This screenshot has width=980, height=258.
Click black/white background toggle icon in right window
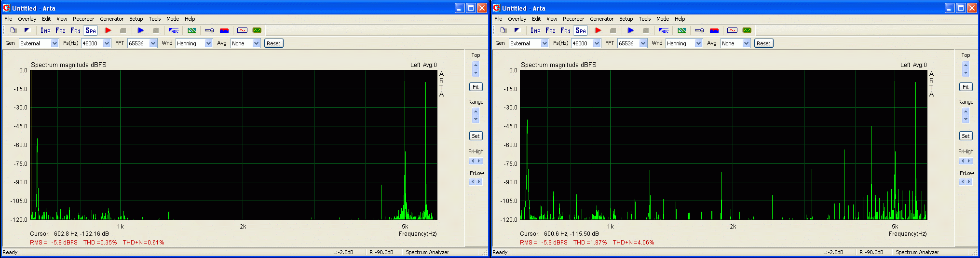517,30
